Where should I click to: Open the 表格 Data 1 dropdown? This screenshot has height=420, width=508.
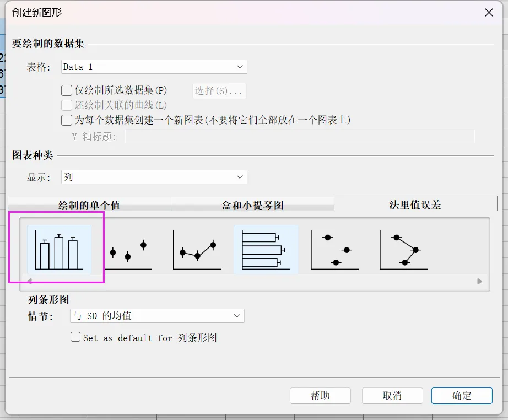(154, 67)
